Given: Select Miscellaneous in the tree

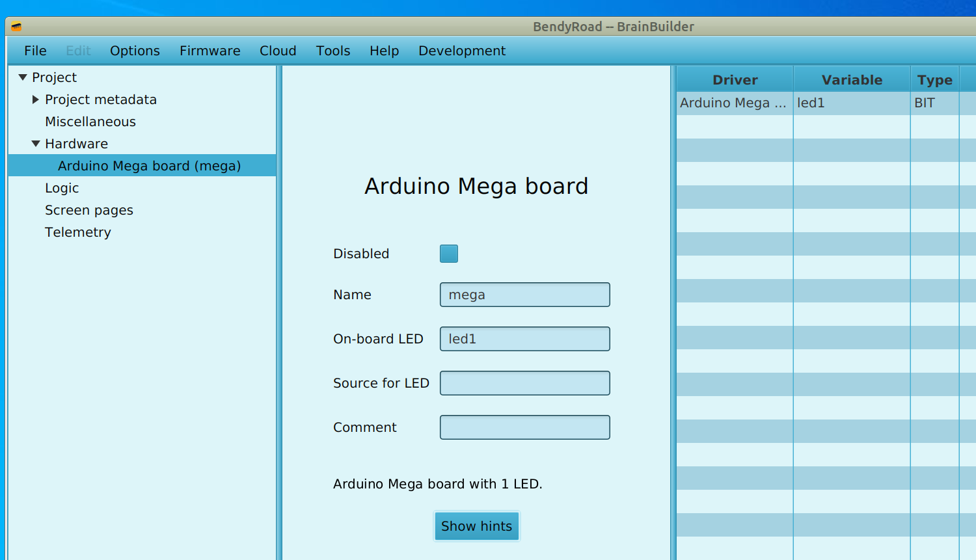Looking at the screenshot, I should (x=90, y=122).
